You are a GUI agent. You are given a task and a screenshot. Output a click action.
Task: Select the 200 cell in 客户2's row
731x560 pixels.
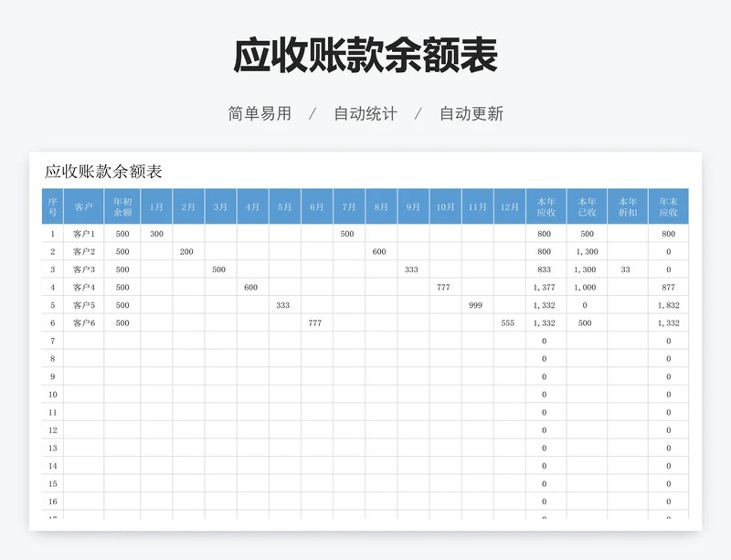coord(188,252)
